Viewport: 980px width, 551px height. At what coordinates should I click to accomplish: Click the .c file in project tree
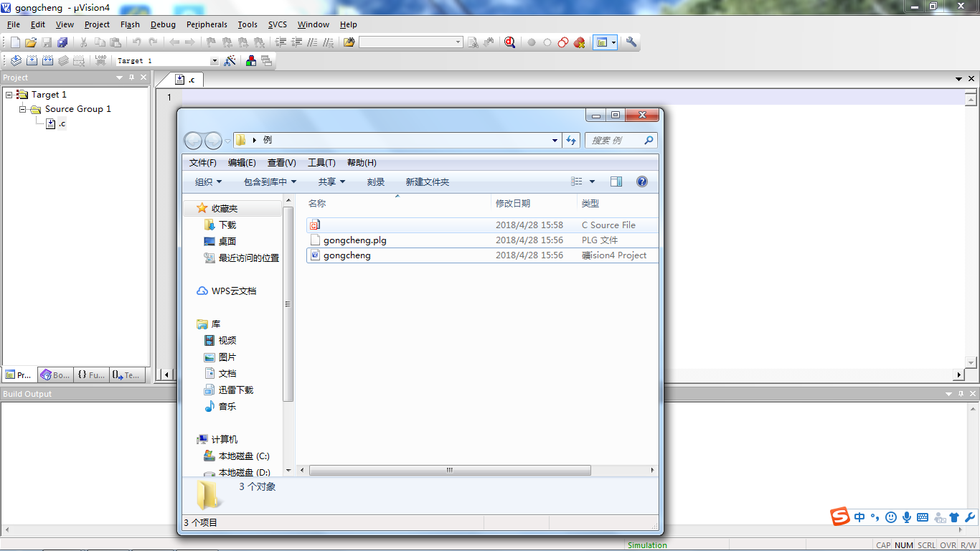57,123
